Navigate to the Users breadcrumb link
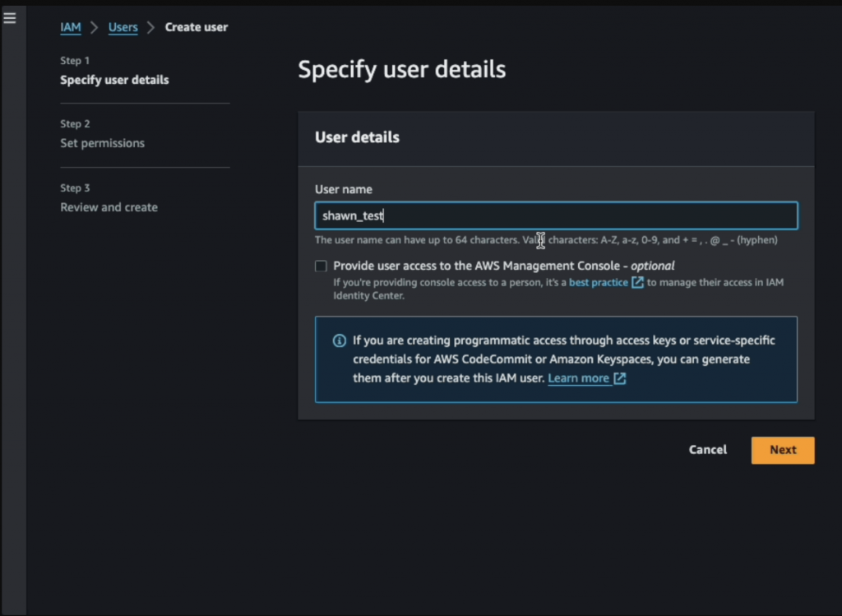The image size is (842, 616). tap(123, 27)
